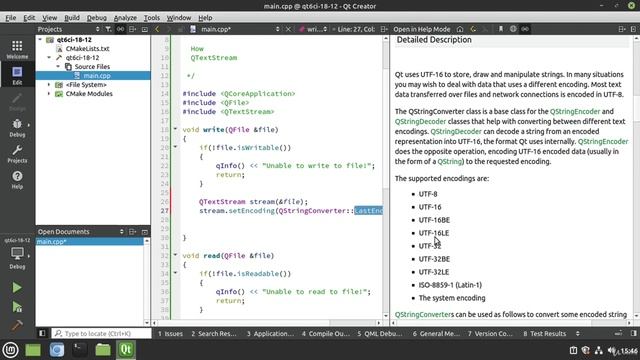
Task: Open the Analyze menu
Action: (125, 18)
